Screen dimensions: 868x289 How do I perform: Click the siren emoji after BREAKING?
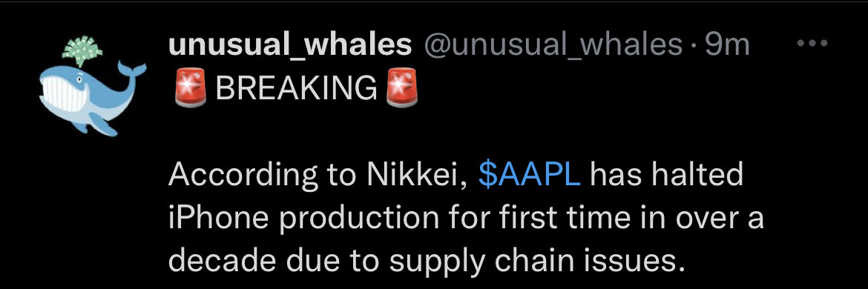click(x=402, y=90)
